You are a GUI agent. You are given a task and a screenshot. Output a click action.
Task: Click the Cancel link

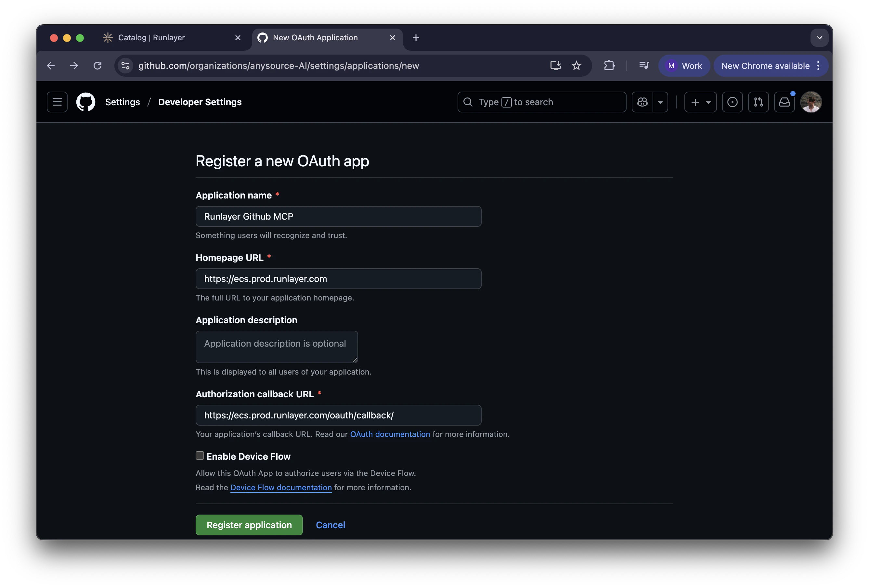point(331,525)
